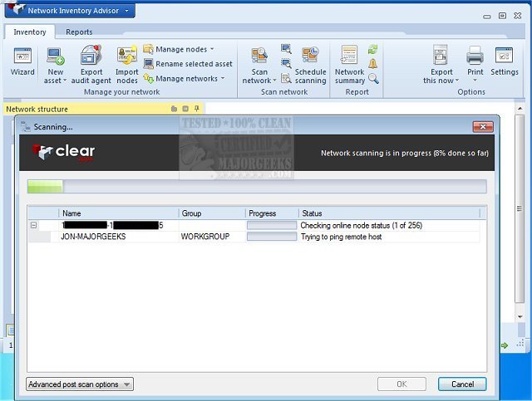Click the folder icon in Network structure header
Viewport: 532px width, 401px height.
click(x=174, y=109)
